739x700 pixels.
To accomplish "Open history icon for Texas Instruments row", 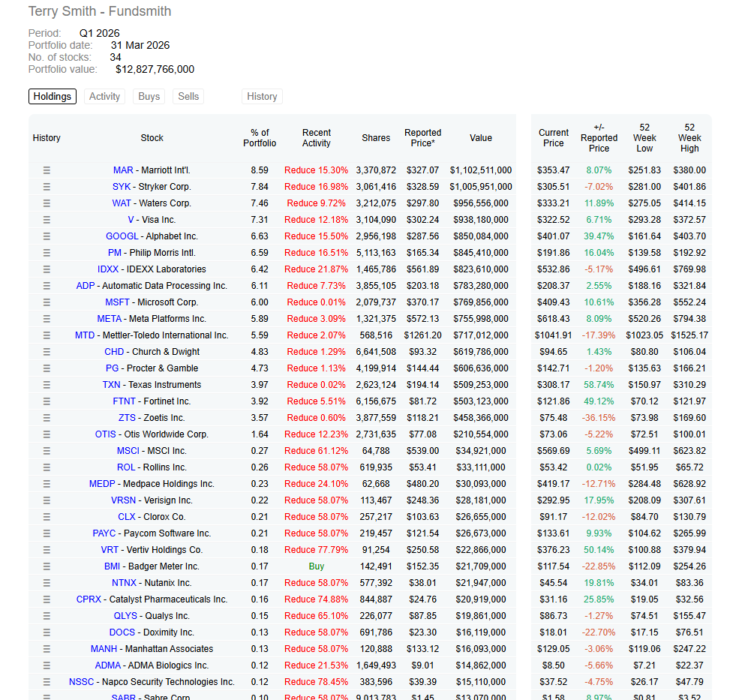I will (x=47, y=385).
